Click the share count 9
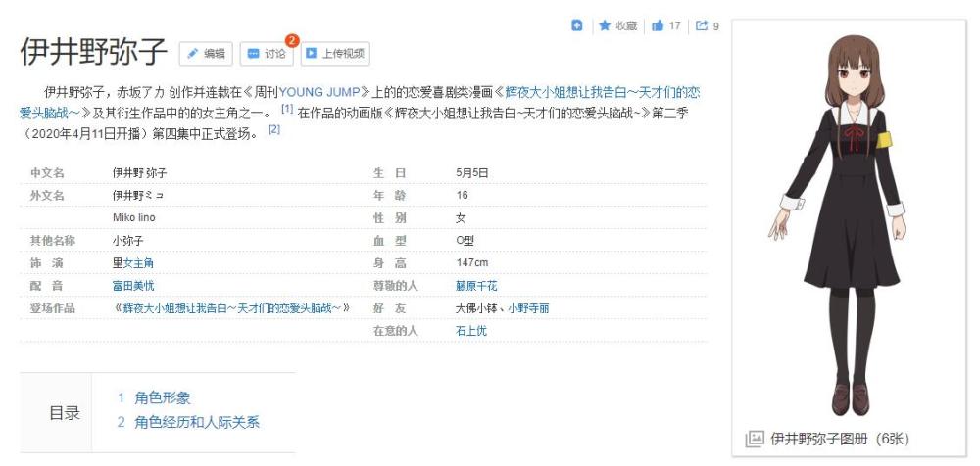This screenshot has height=466, width=980. click(x=716, y=26)
